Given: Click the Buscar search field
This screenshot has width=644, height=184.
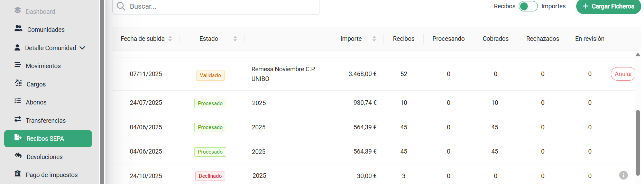Looking at the screenshot, I should point(221,7).
